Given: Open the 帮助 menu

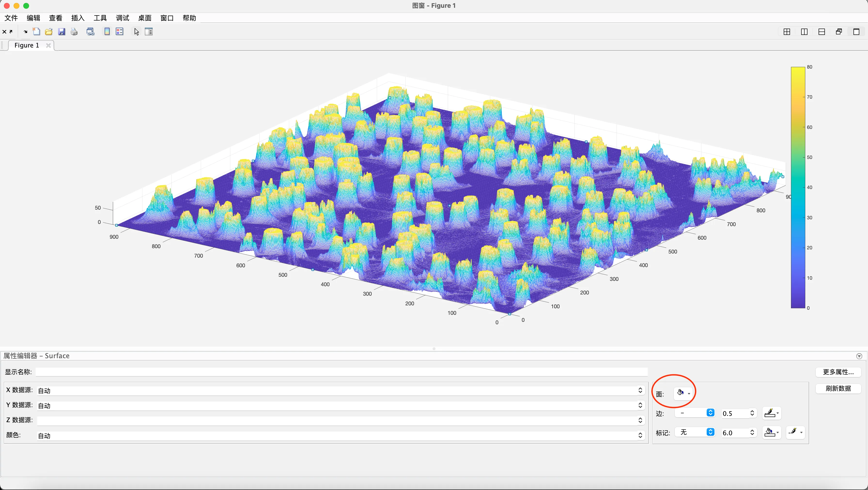Looking at the screenshot, I should (189, 18).
